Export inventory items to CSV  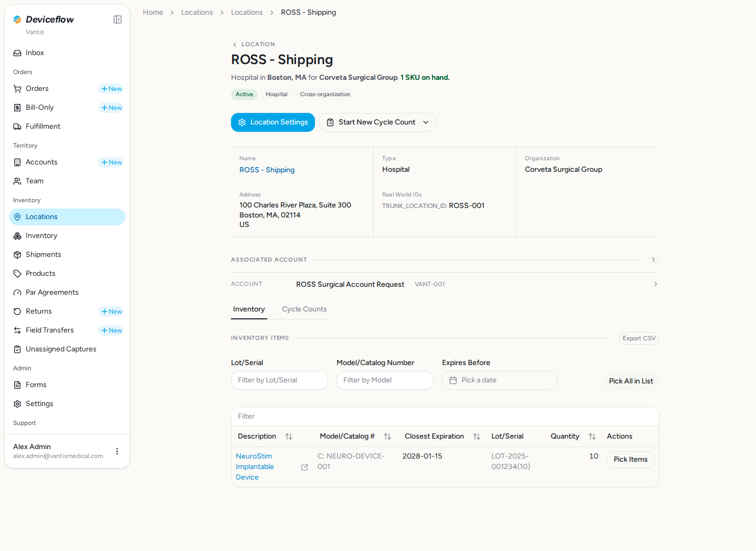point(639,338)
